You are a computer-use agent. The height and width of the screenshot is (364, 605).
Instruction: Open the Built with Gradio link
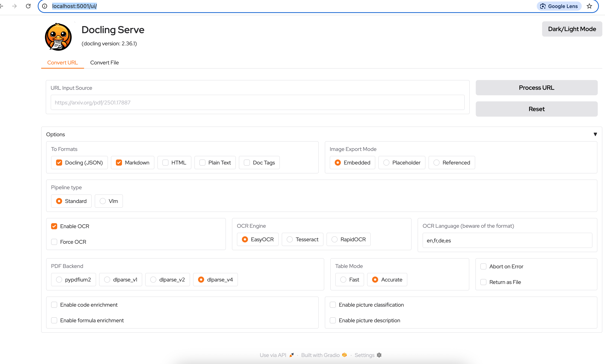(x=324, y=355)
